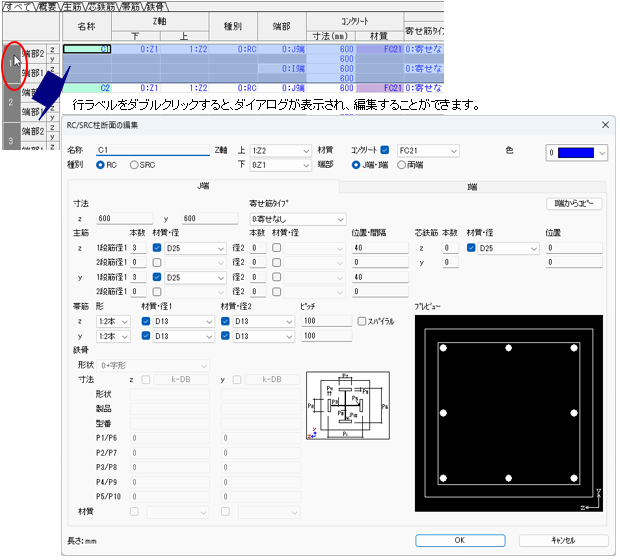The height and width of the screenshot is (560, 620).
Task: Open the 帯筋 tab above the table
Action: click(x=131, y=7)
